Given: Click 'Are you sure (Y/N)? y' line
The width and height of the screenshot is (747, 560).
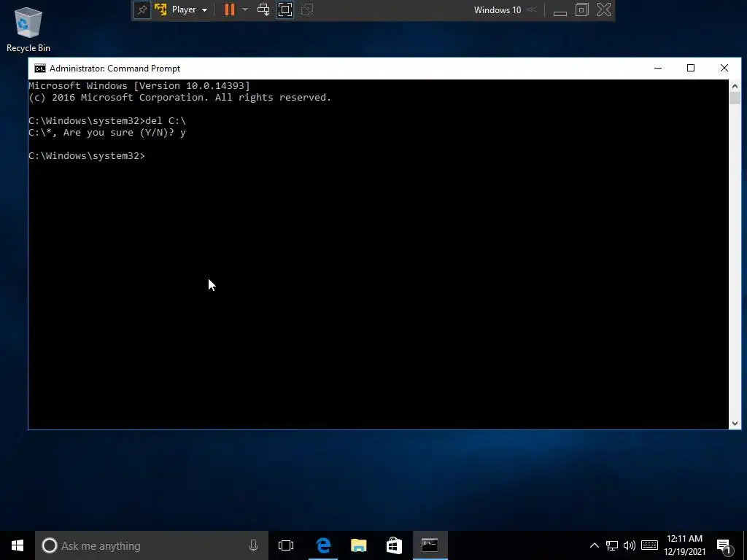Looking at the screenshot, I should point(107,133).
